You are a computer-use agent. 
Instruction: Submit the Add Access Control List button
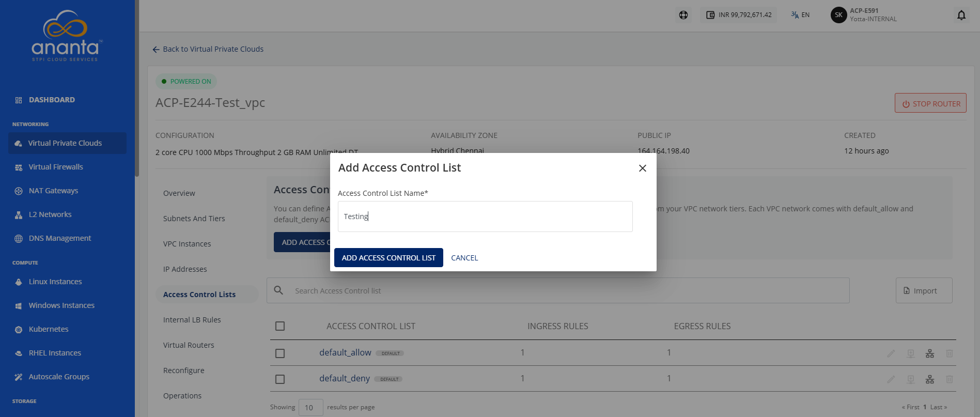(388, 258)
